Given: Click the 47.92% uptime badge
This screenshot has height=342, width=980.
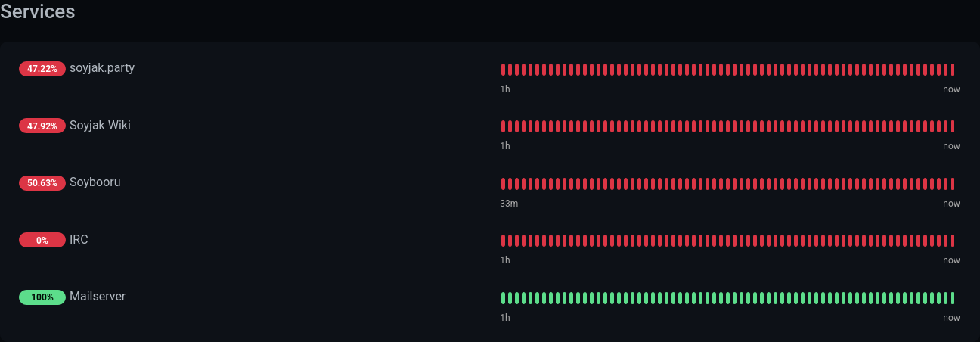Looking at the screenshot, I should coord(42,126).
